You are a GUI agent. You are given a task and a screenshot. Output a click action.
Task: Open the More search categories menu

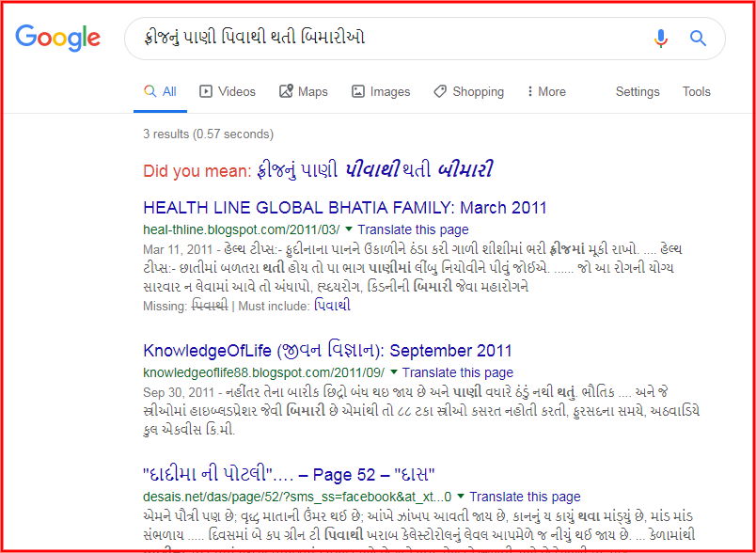click(x=546, y=91)
